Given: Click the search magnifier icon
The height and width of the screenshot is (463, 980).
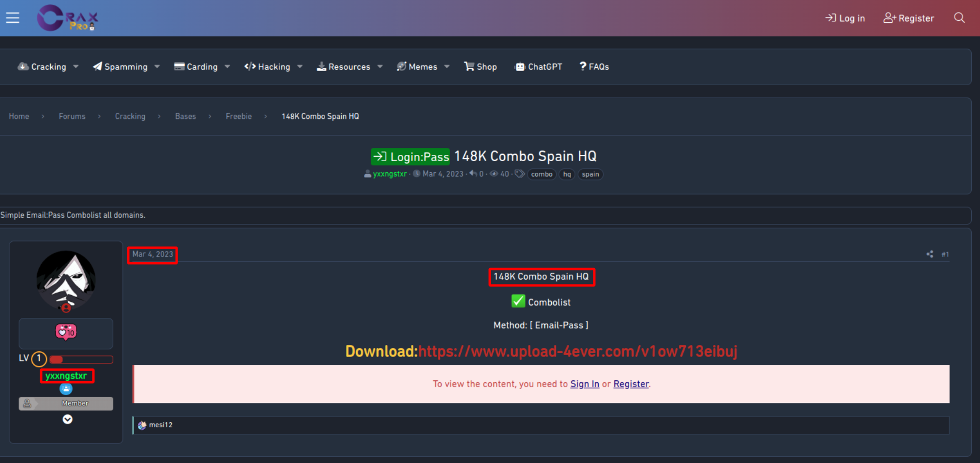Looking at the screenshot, I should coord(959,18).
